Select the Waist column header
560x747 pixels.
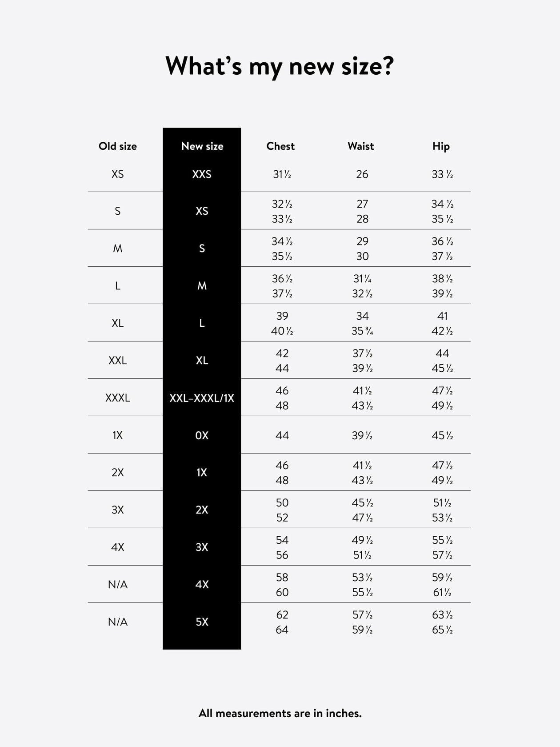click(x=360, y=146)
